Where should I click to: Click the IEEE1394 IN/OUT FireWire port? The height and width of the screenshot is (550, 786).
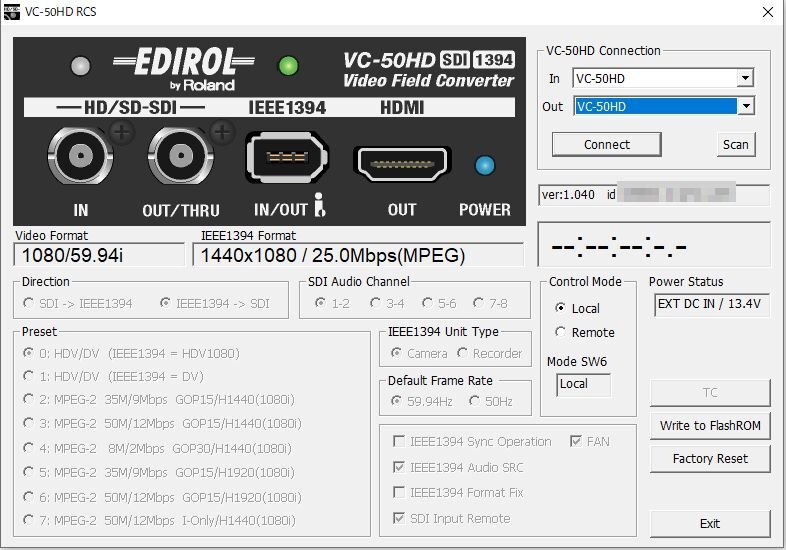pos(287,157)
